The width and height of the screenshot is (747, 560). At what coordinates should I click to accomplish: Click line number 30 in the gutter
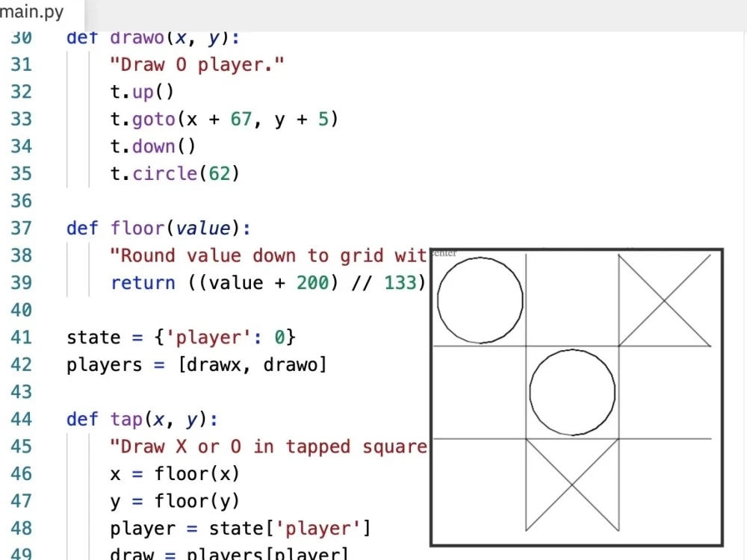point(21,37)
